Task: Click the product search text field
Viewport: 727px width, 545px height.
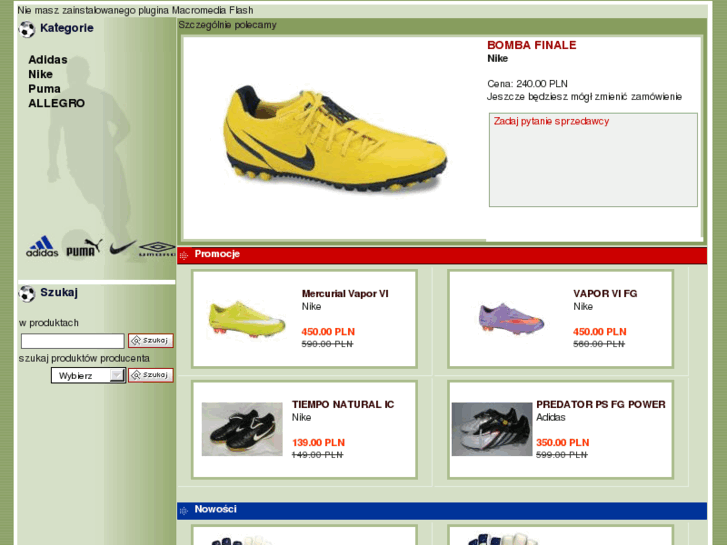Action: click(73, 341)
